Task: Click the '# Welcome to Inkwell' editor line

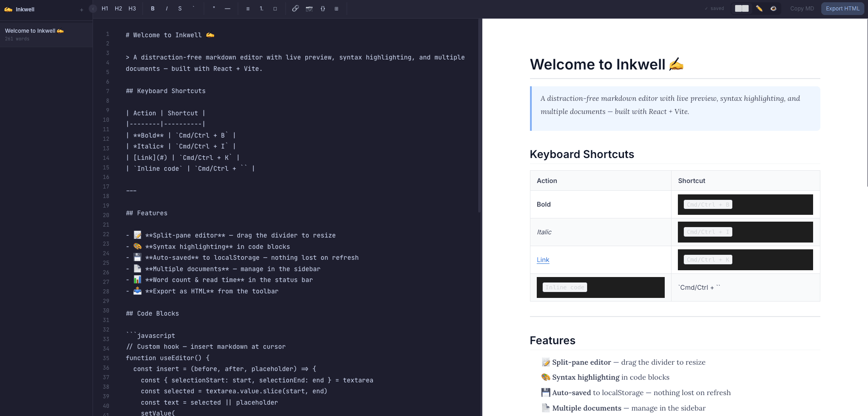Action: [170, 35]
